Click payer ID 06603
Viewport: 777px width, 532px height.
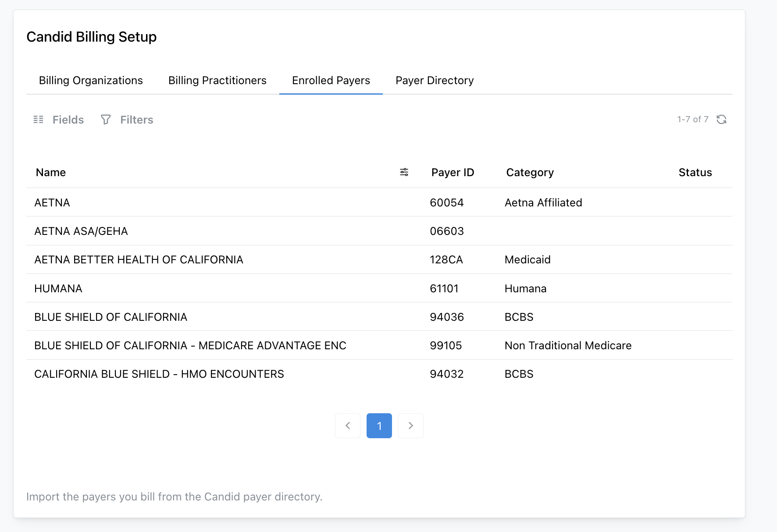(x=447, y=231)
